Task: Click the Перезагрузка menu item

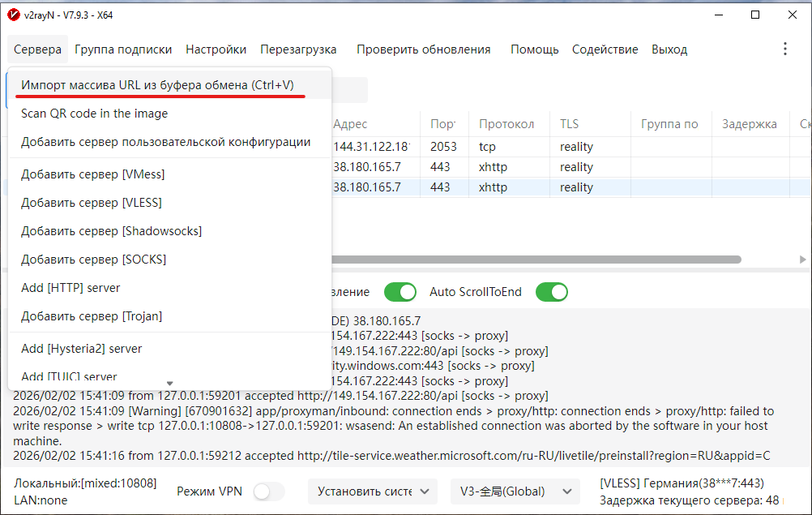Action: (x=298, y=49)
